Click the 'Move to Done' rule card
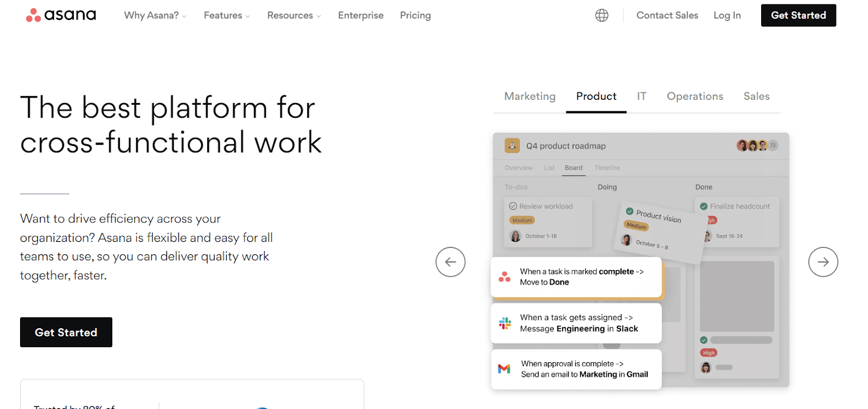The width and height of the screenshot is (868, 409). pos(576,277)
